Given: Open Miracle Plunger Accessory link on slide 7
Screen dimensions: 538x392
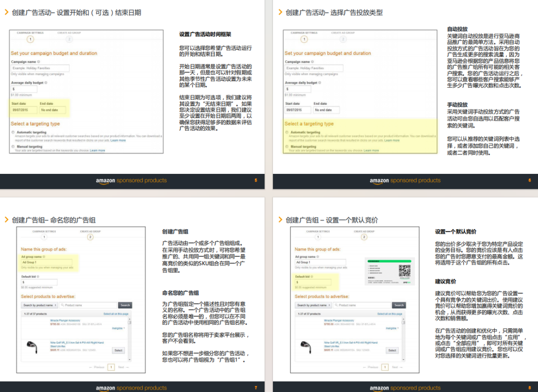Looking at the screenshot, I should click(65, 320).
